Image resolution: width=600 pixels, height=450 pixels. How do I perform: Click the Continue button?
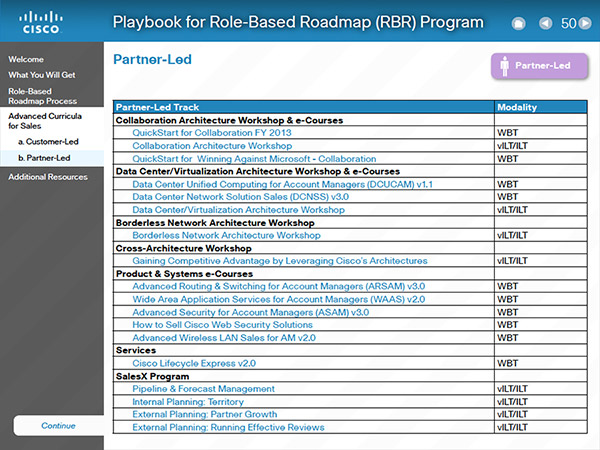click(x=59, y=426)
